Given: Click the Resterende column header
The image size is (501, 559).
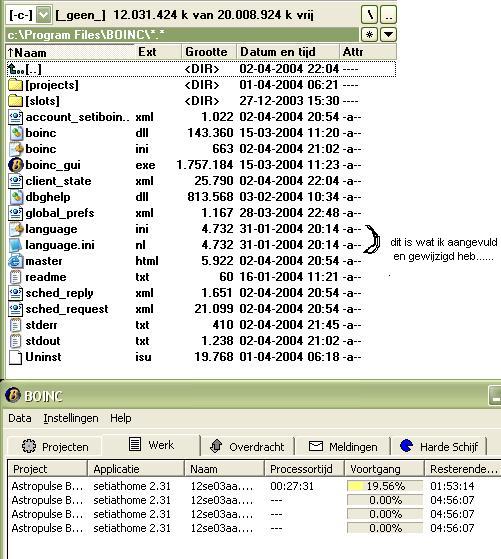Looking at the screenshot, I should 463,469.
